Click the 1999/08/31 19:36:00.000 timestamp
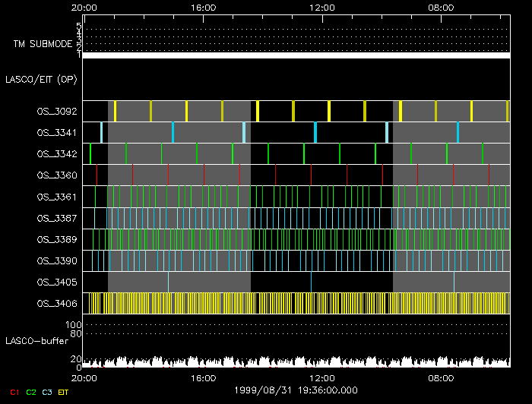 [x=296, y=390]
